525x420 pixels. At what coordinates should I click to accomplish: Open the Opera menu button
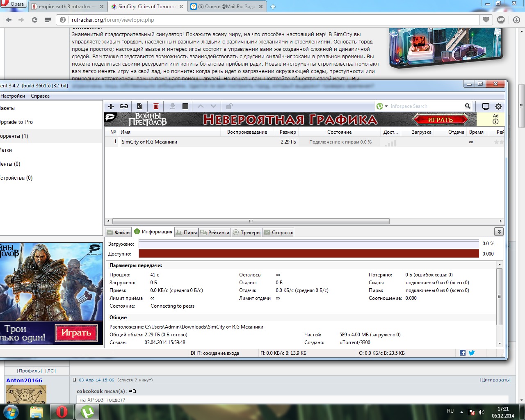tap(13, 4)
